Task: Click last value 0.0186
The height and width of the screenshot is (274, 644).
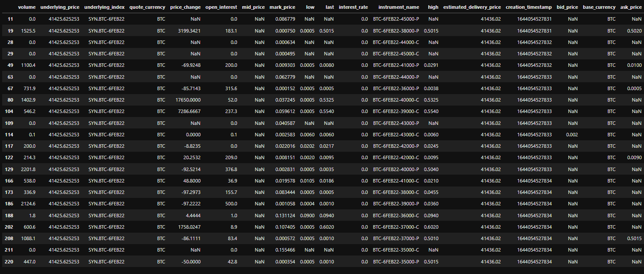Action: 326,181
